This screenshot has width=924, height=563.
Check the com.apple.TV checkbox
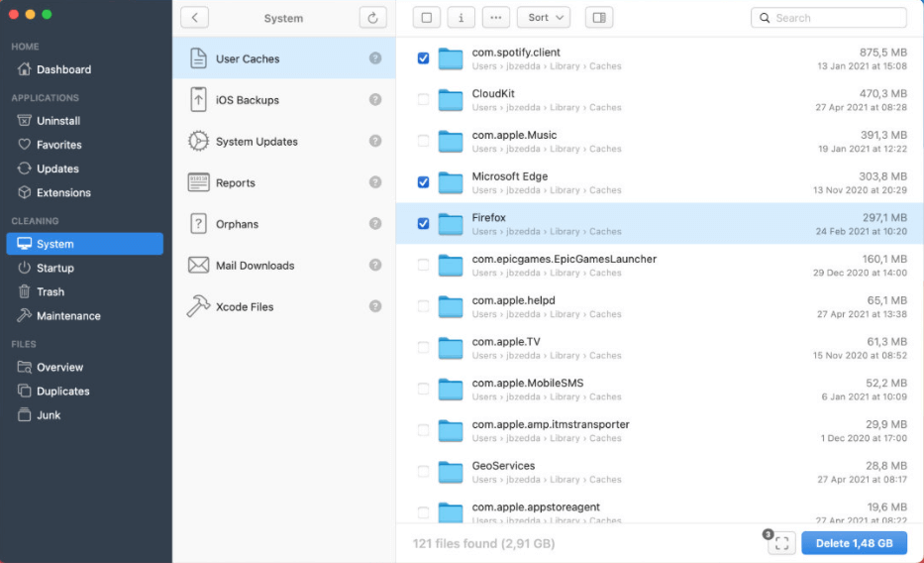point(423,347)
